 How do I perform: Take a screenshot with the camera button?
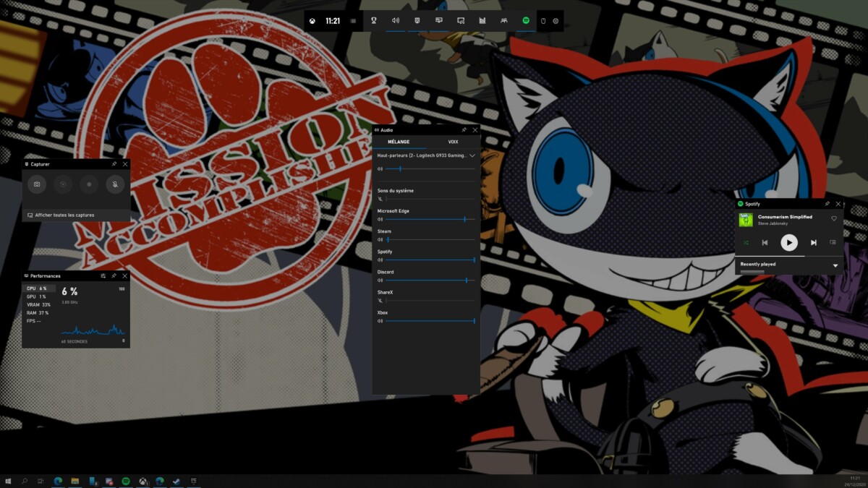pyautogui.click(x=37, y=184)
